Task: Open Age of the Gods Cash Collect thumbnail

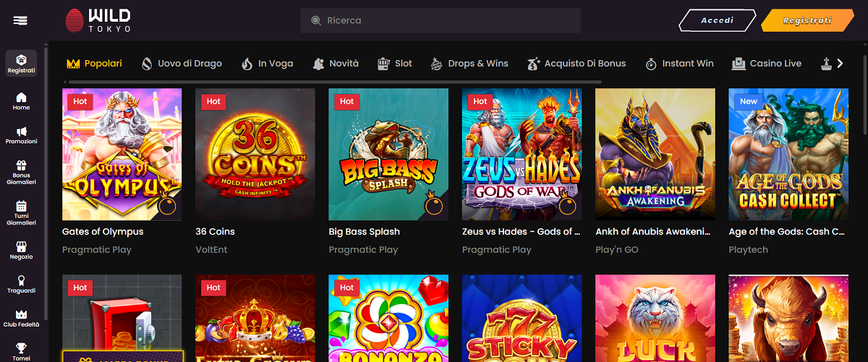Action: (788, 154)
